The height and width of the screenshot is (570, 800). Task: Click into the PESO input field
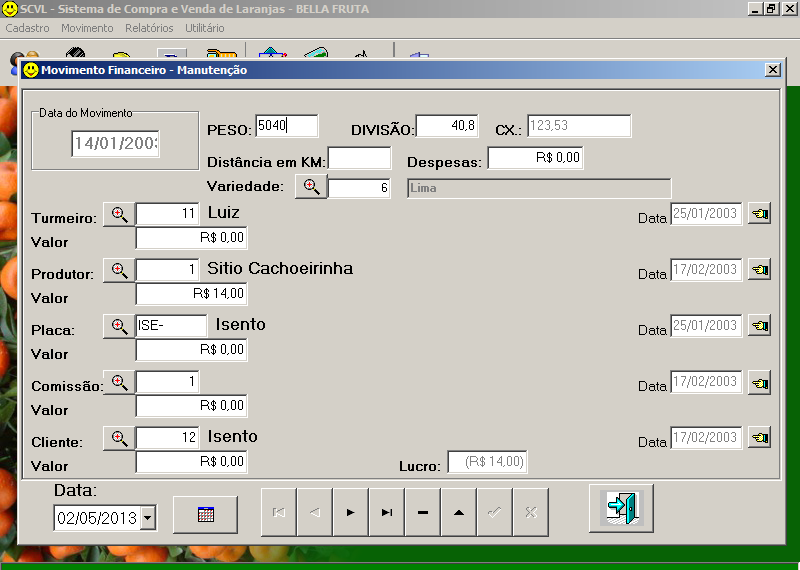click(x=286, y=126)
